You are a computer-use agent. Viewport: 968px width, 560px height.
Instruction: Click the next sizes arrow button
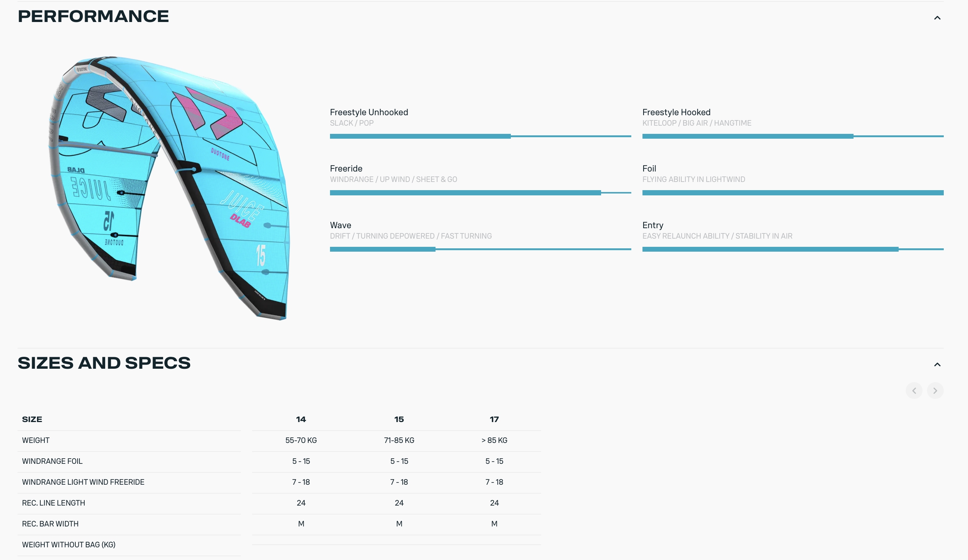click(x=935, y=391)
